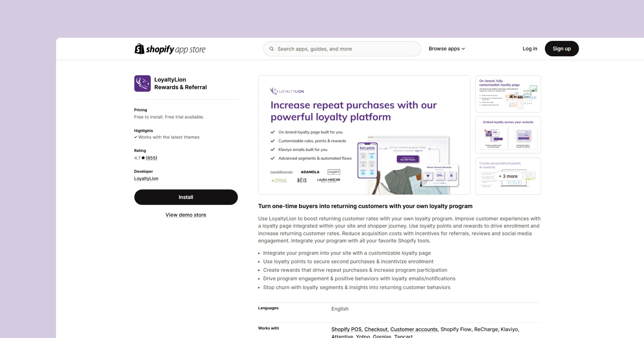Click the Stop churn with loyalty segments bullet
The image size is (644, 338).
pyautogui.click(x=357, y=287)
